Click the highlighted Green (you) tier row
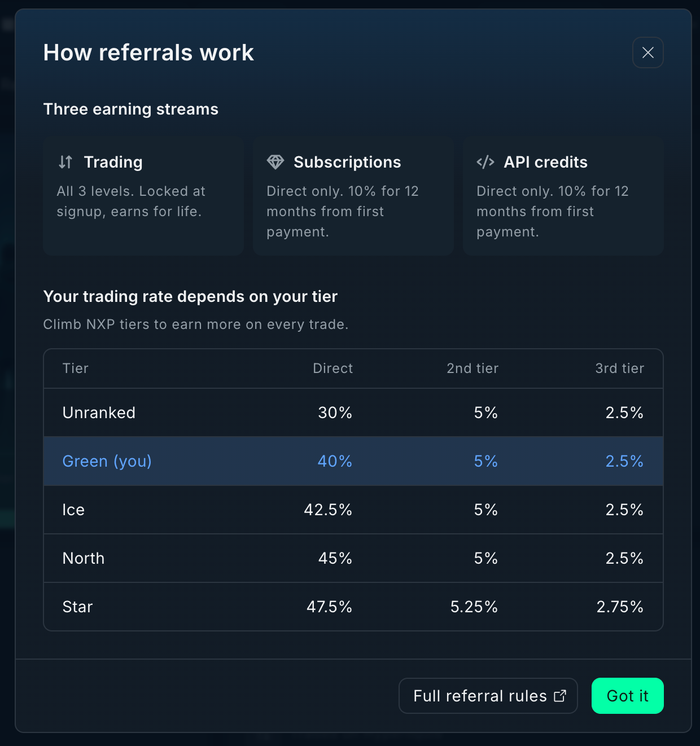 (x=353, y=461)
